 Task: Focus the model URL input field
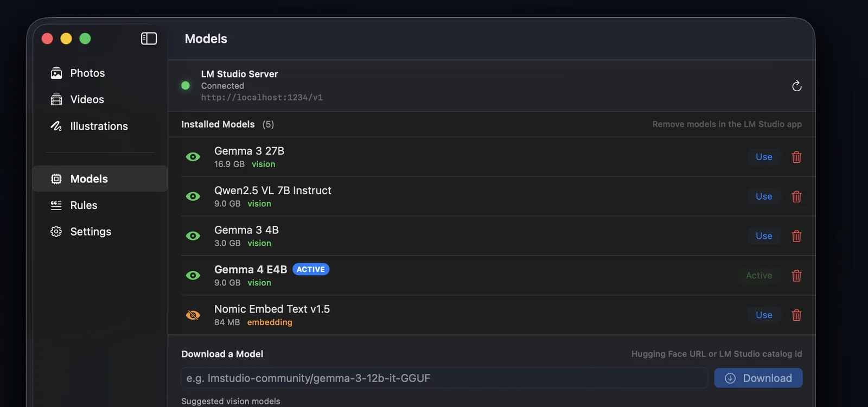click(x=444, y=378)
